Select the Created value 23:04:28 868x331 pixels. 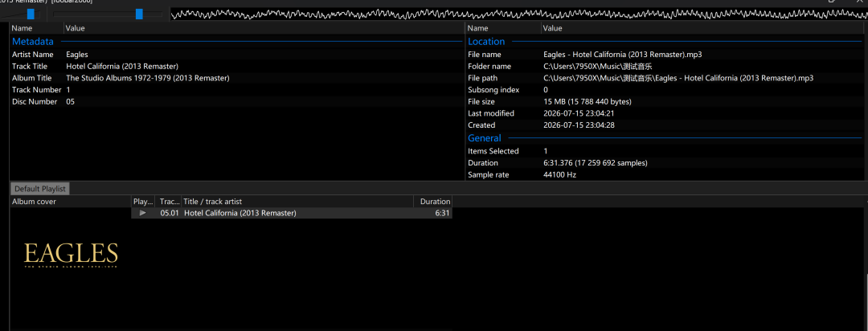click(x=579, y=125)
